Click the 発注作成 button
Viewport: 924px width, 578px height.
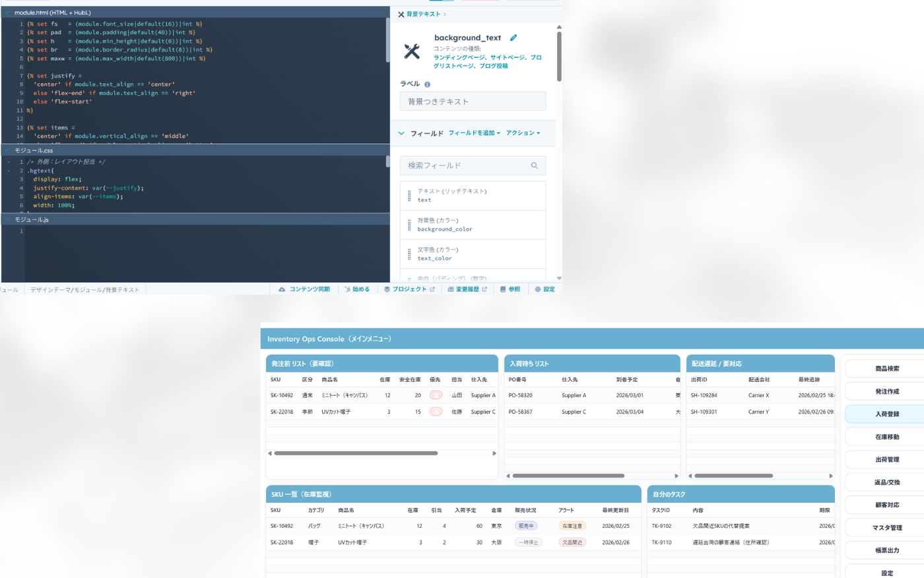(x=886, y=392)
